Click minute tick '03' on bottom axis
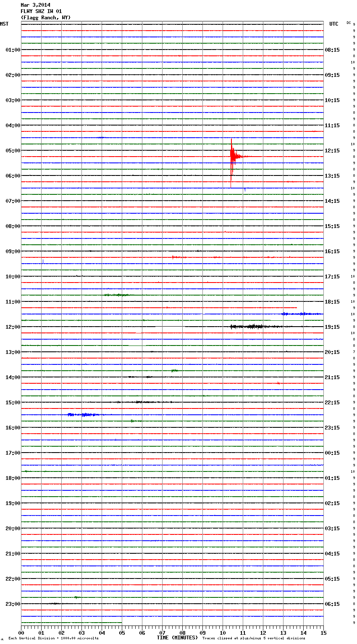This screenshot has height=644, width=357. 81,633
